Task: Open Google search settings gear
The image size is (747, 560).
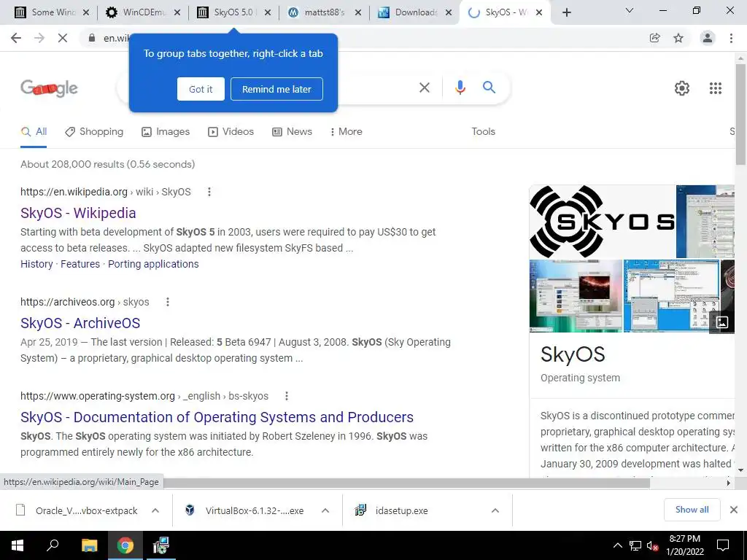Action: [682, 88]
